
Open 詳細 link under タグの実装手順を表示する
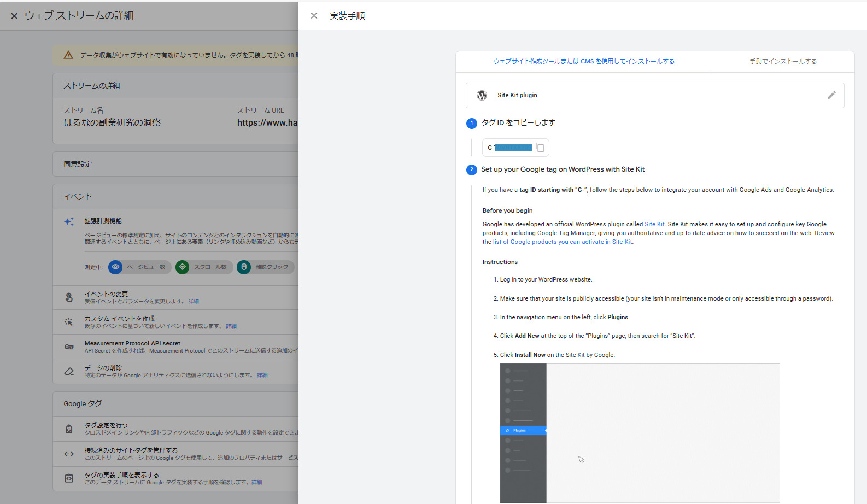[257, 483]
